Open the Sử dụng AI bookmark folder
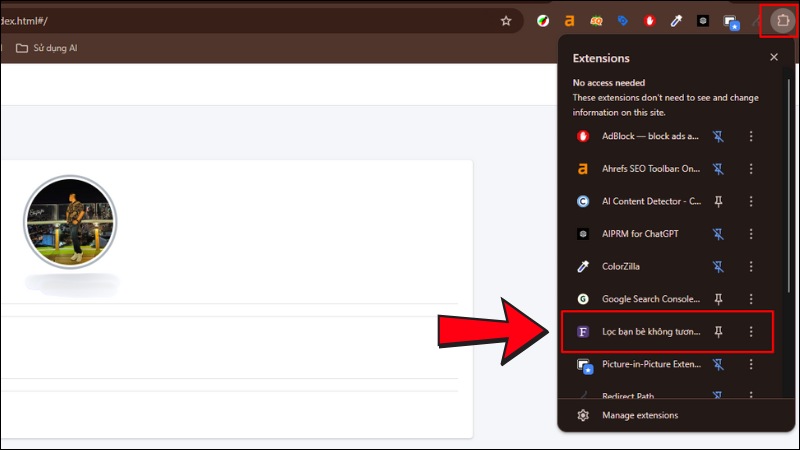 (46, 48)
